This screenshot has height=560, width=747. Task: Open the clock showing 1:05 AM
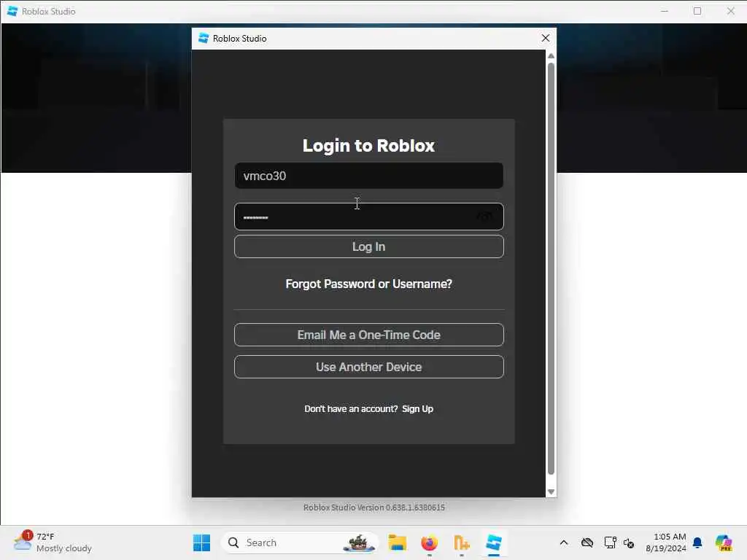click(666, 542)
